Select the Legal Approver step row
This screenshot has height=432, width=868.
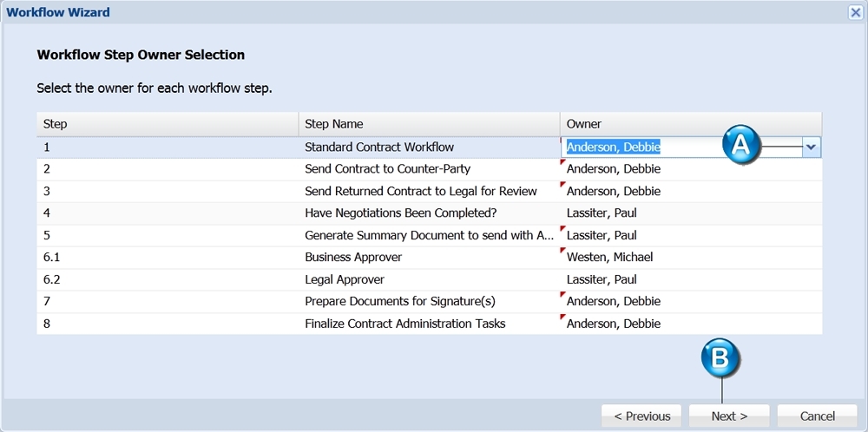point(430,279)
